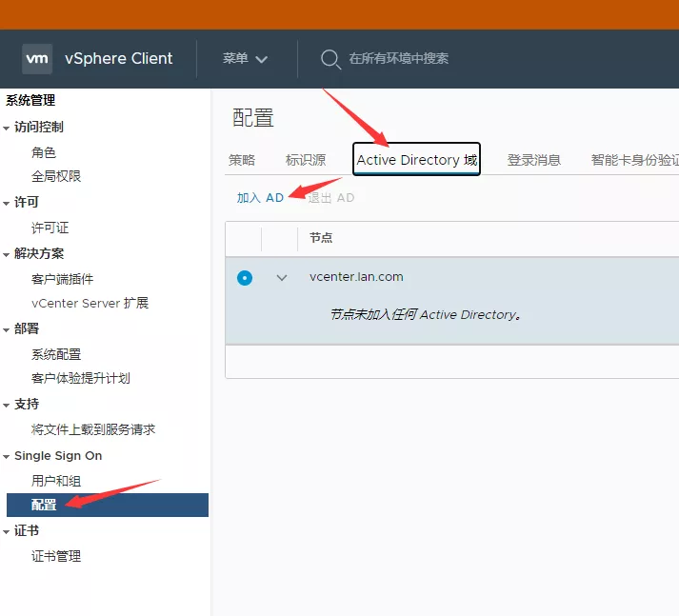Click the search magnifier icon
Image resolution: width=679 pixels, height=616 pixels.
click(x=330, y=59)
